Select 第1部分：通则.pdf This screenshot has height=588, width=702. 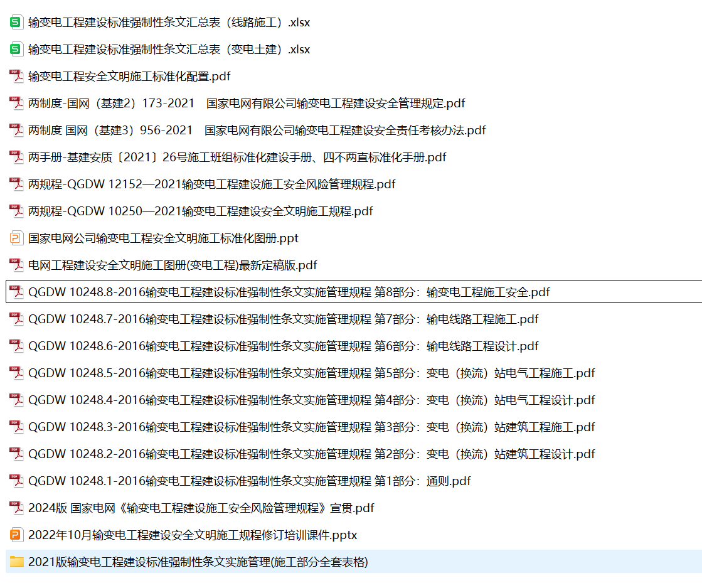[x=423, y=481]
